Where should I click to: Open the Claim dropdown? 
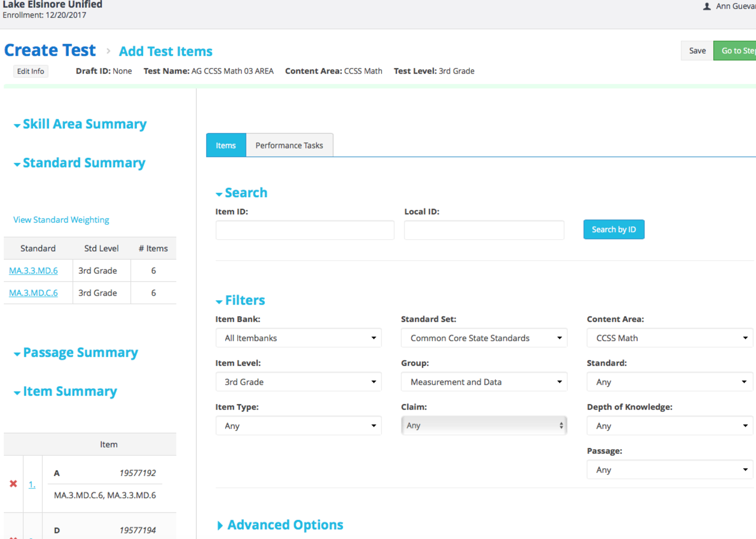[484, 425]
